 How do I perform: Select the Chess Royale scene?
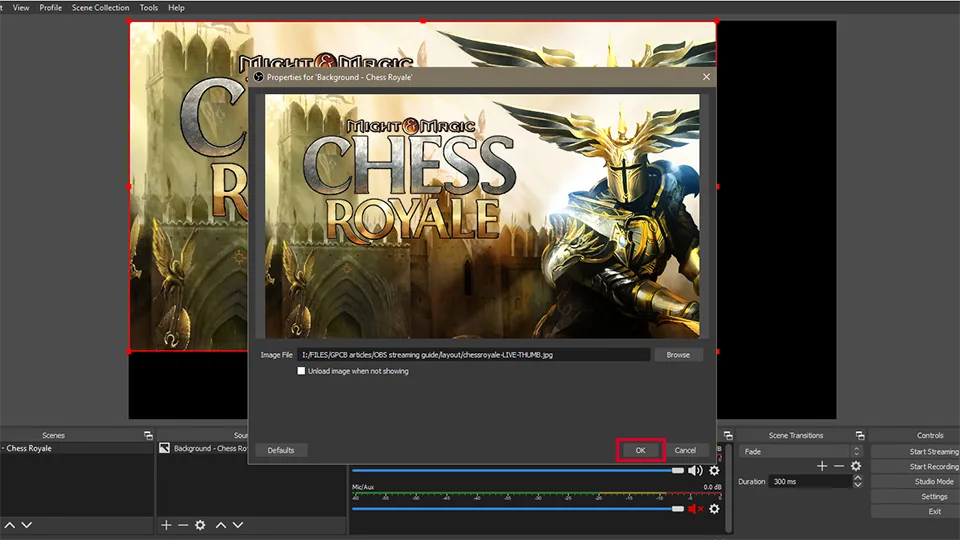(x=77, y=448)
